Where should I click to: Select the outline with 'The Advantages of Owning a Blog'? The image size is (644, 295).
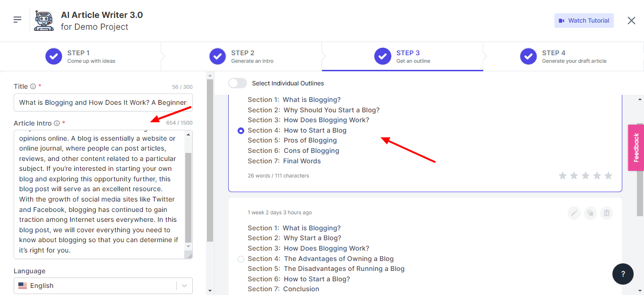click(x=241, y=259)
